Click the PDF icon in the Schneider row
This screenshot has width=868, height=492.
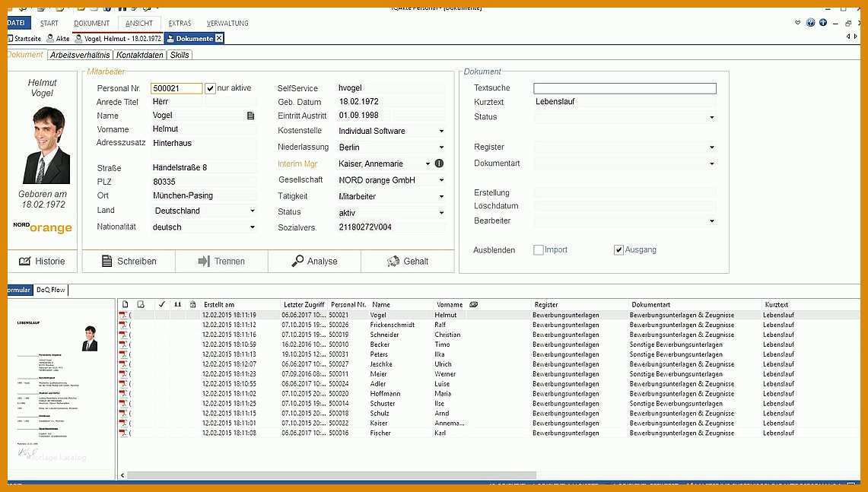(123, 335)
